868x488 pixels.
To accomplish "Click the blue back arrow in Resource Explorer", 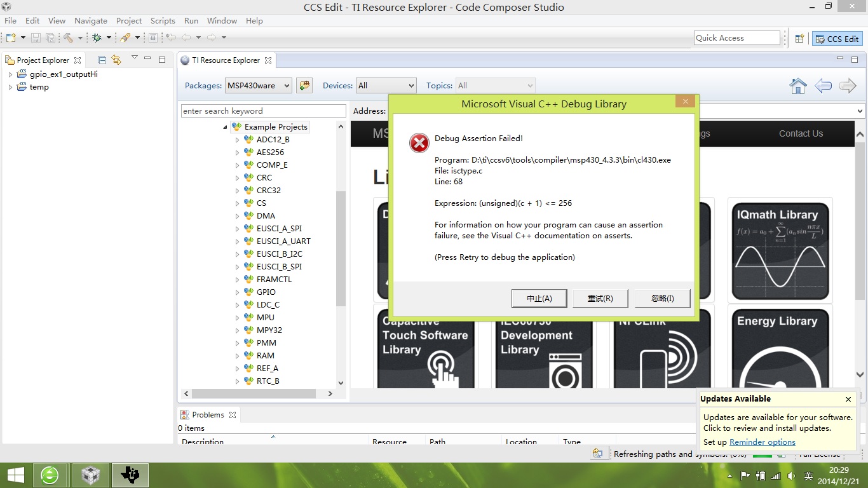I will click(823, 86).
